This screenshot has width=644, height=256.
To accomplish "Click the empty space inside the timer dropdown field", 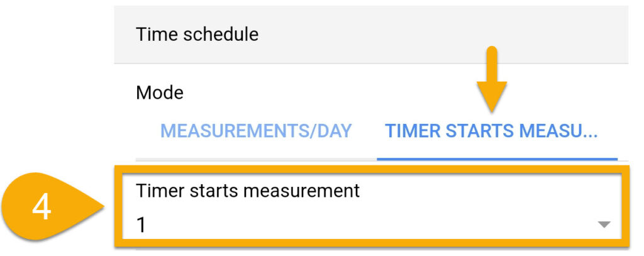I will tap(370, 225).
